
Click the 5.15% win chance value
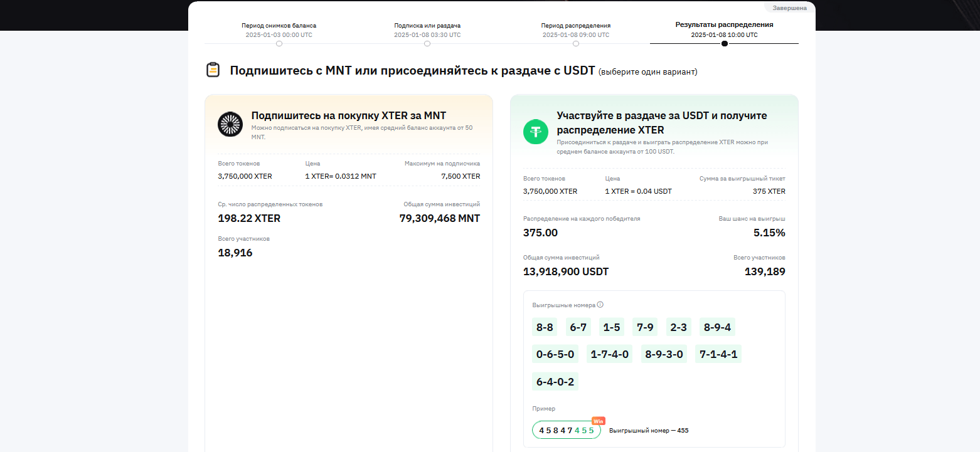[769, 233]
